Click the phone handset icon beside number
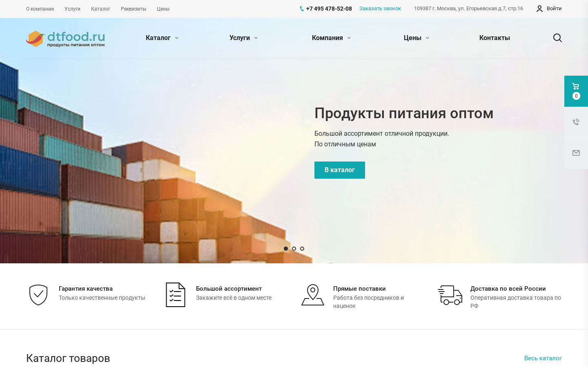This screenshot has width=588, height=368. pos(302,9)
